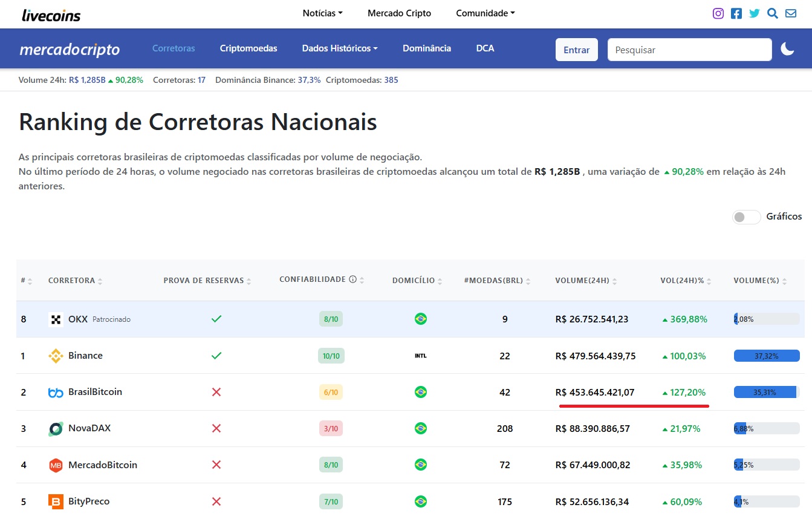
Task: Sort by Volume(%) column
Action: [x=761, y=281]
